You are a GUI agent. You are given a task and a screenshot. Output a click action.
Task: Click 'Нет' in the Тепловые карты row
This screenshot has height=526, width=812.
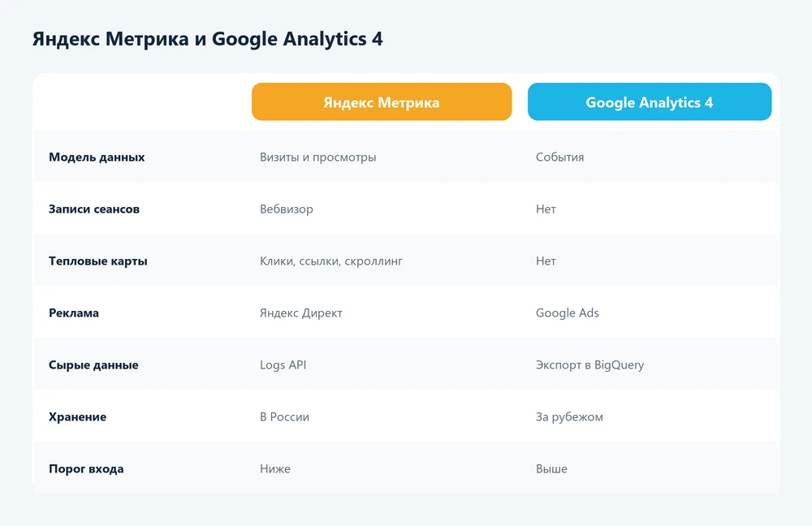[546, 261]
